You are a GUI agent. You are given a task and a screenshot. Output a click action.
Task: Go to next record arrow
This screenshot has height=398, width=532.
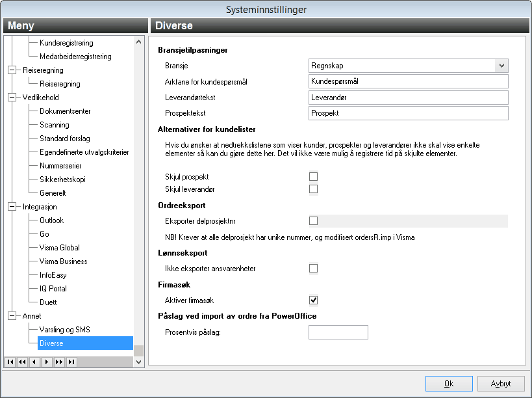click(x=47, y=362)
